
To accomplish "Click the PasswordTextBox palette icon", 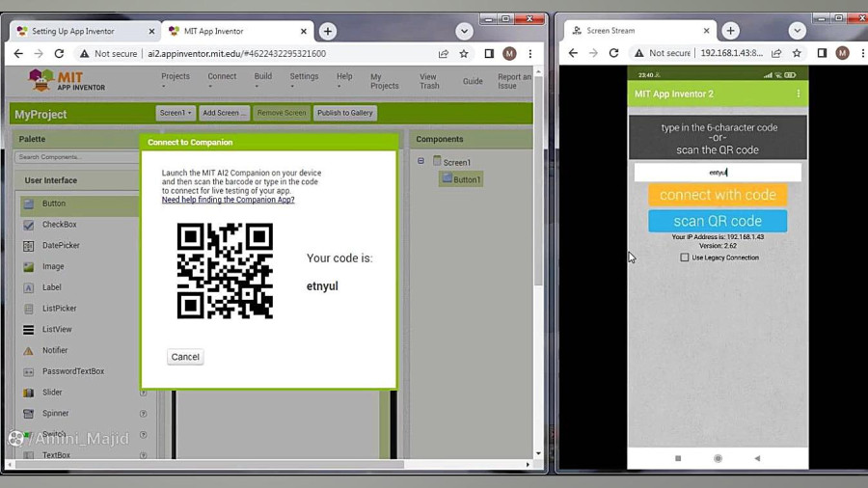I will (x=28, y=372).
